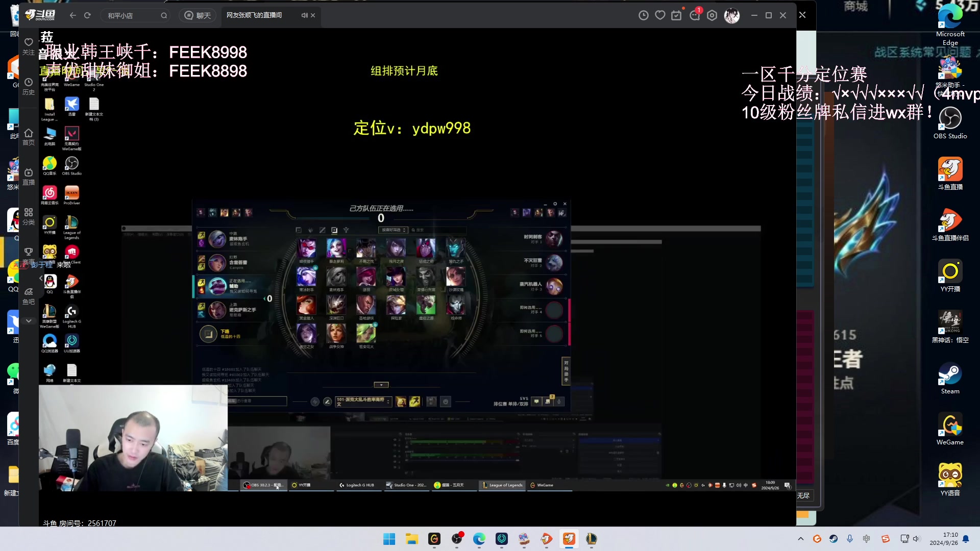Click the 定位v: ydpw998 referral link
Screen dimensions: 980x551
pos(412,128)
